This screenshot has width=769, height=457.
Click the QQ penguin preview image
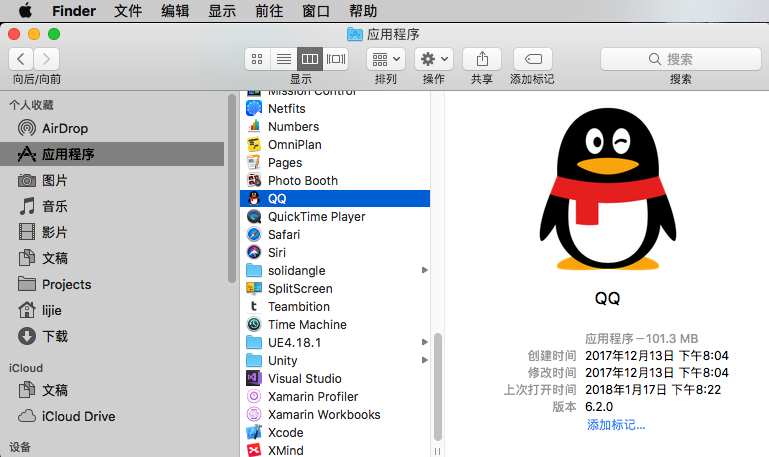pos(608,189)
